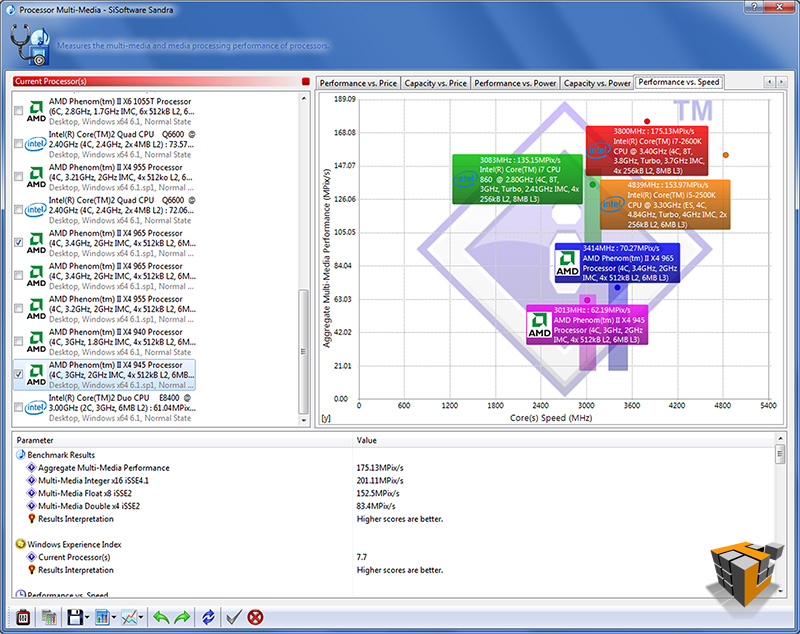Click the Intel logo on the green i7 860 label

click(465, 179)
